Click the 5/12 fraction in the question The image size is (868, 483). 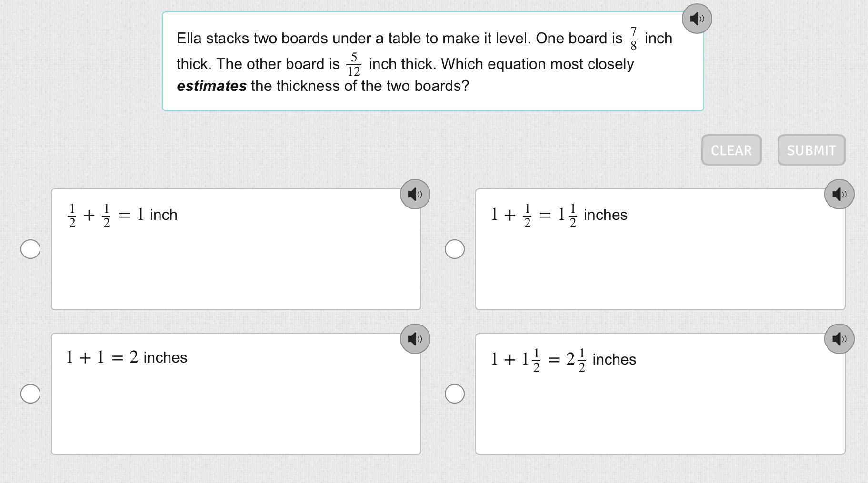coord(354,65)
